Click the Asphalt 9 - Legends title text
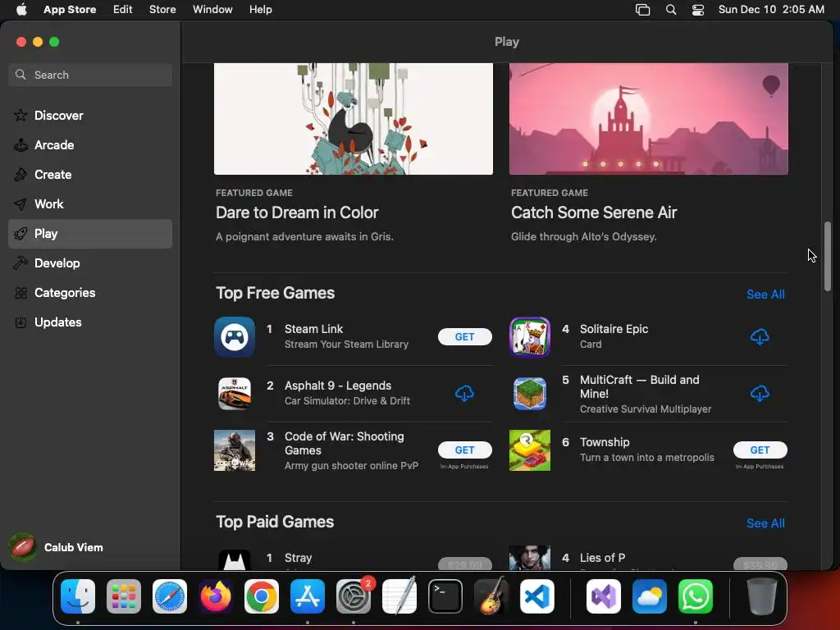This screenshot has width=840, height=630. [x=337, y=386]
